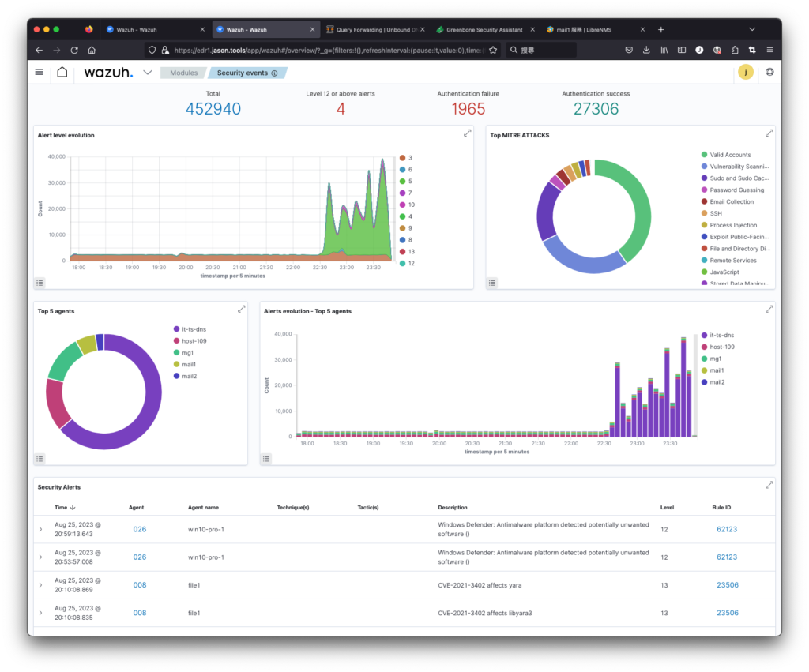Toggle the legend of Top 5 agents chart

pos(40,459)
